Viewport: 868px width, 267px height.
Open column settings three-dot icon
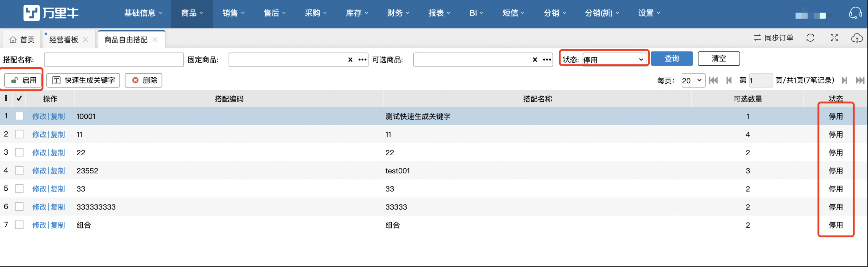point(6,98)
